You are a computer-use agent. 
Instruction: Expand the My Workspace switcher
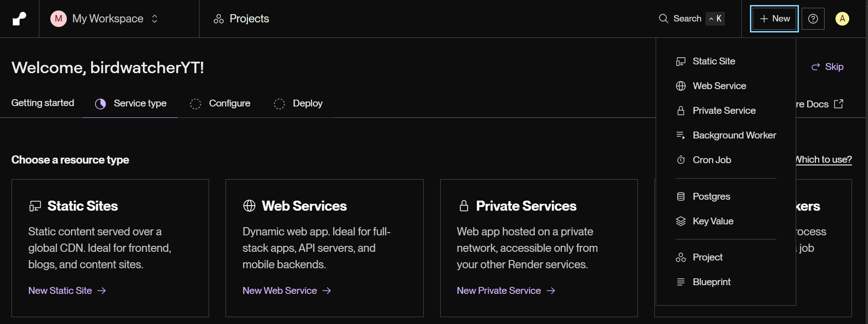tap(104, 19)
